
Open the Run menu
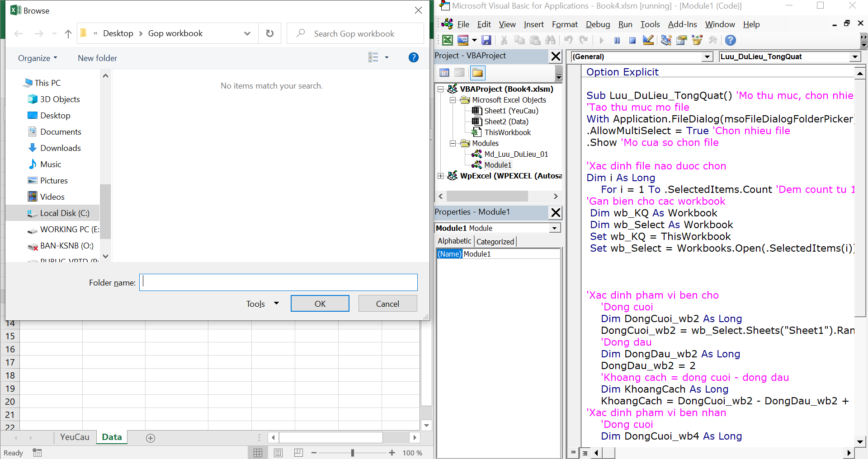coord(625,24)
